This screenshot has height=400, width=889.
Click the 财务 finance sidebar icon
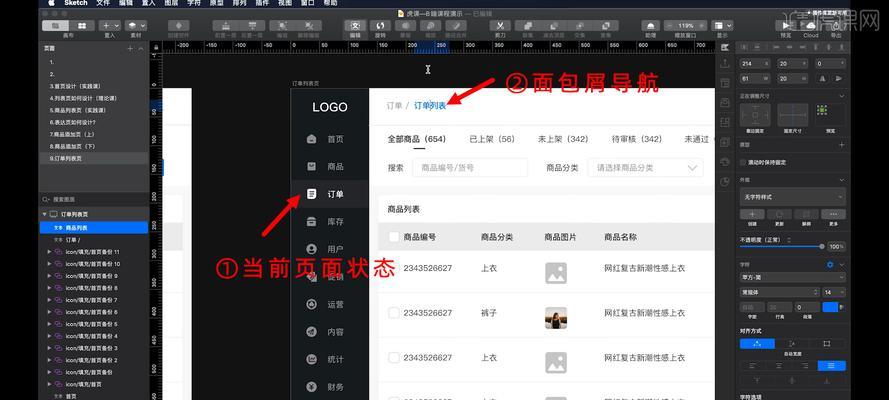click(x=311, y=387)
